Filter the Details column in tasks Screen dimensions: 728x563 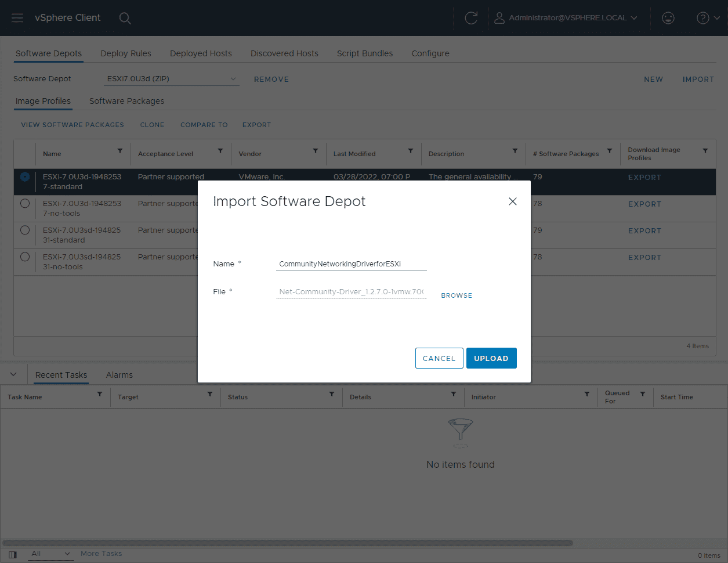pyautogui.click(x=454, y=394)
